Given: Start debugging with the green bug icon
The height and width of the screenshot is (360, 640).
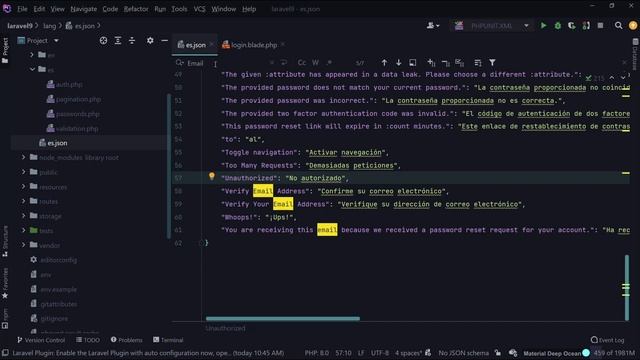Looking at the screenshot, I should coord(558,26).
